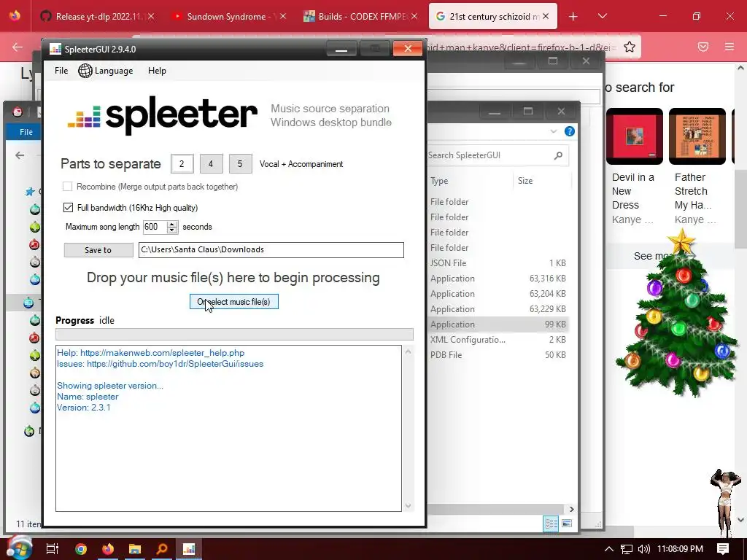Click the globe icon beside Language
This screenshot has height=560, width=747.
[x=85, y=71]
